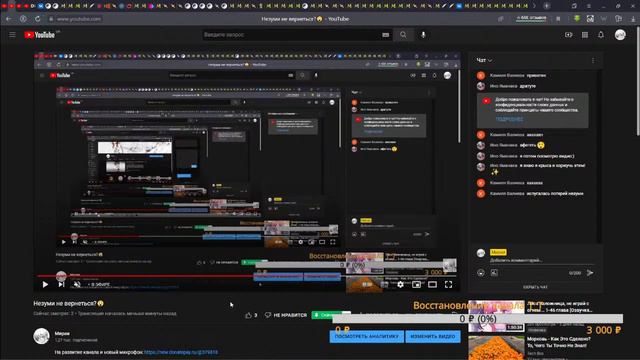Click the www.youtube.com address bar
This screenshot has height=360, width=640.
79,19
